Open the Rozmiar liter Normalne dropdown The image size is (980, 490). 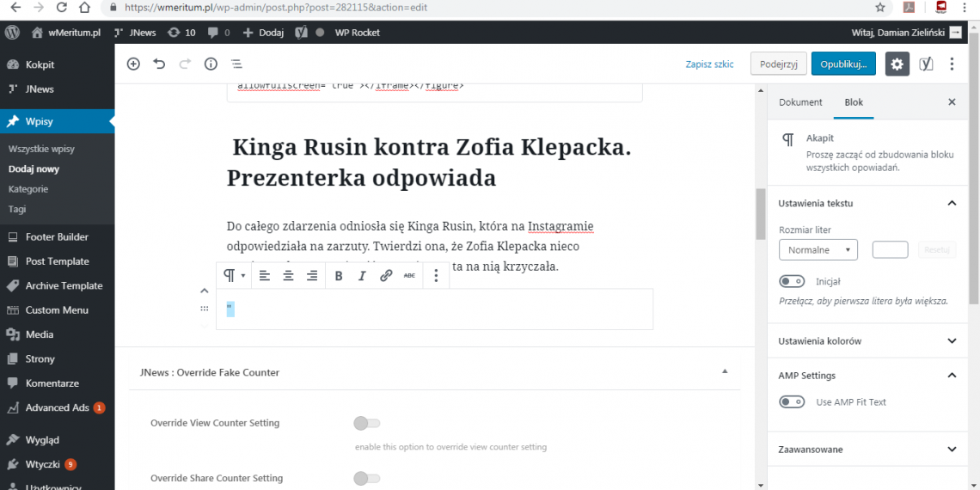(x=818, y=250)
